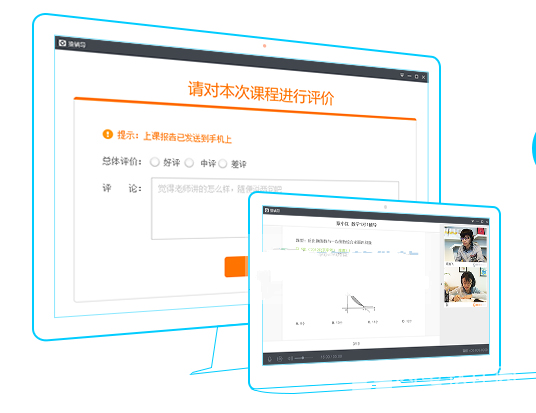Close the large course evaluation window

(424, 77)
